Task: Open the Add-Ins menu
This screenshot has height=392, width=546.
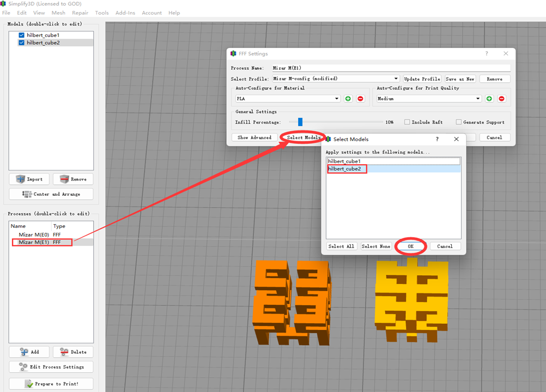Action: click(125, 13)
